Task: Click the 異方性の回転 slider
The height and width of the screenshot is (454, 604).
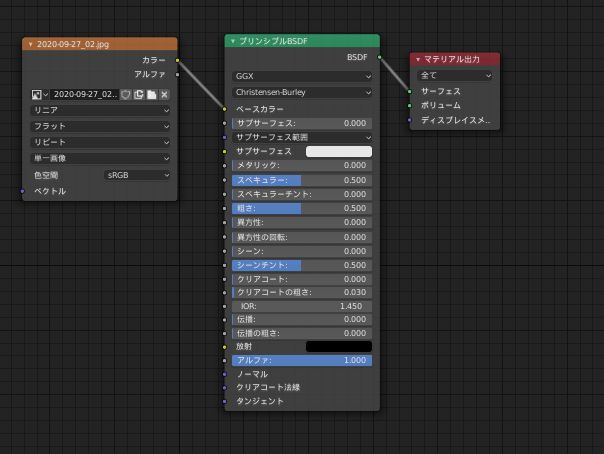Action: click(302, 237)
